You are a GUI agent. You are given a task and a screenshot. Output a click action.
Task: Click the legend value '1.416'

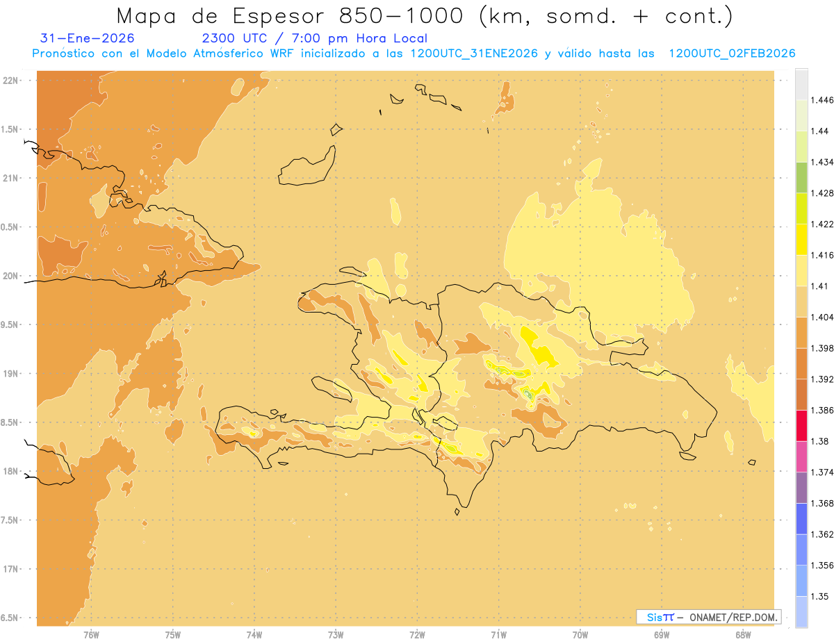824,255
